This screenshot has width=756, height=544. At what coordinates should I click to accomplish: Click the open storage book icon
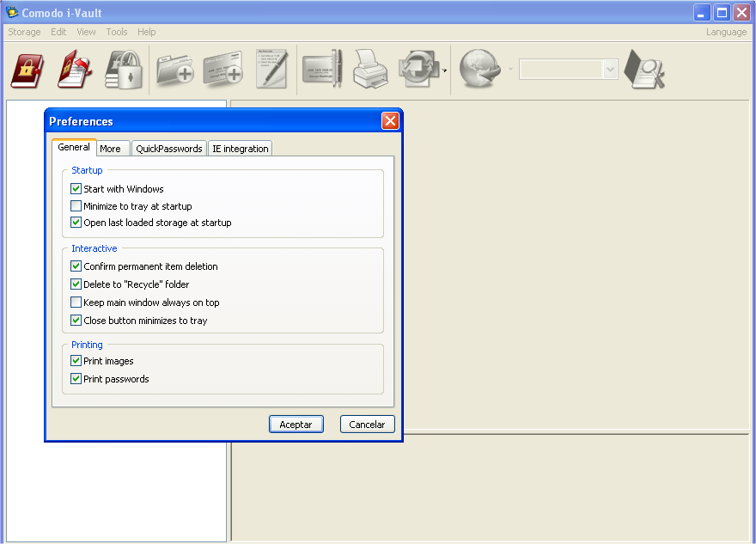pyautogui.click(x=75, y=70)
